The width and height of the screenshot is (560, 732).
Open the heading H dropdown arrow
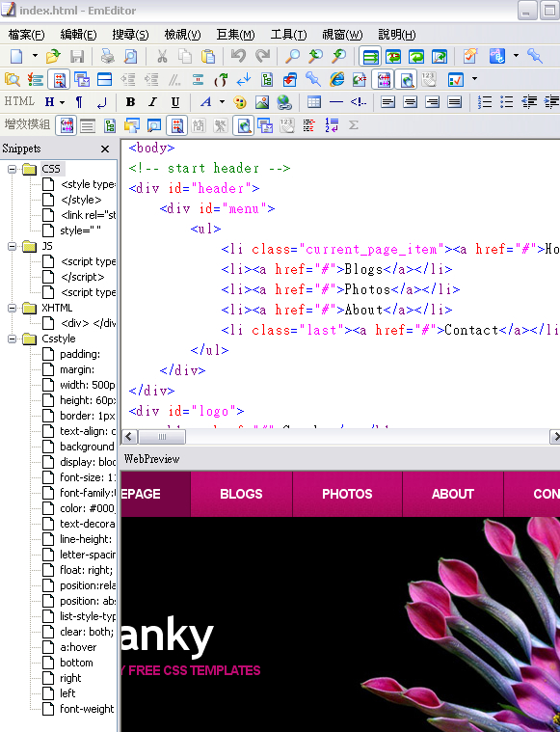(x=62, y=102)
